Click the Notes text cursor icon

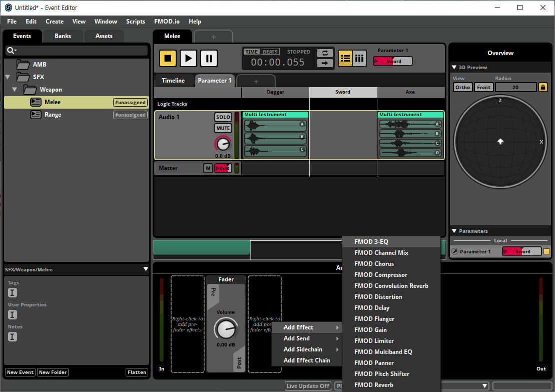click(13, 336)
